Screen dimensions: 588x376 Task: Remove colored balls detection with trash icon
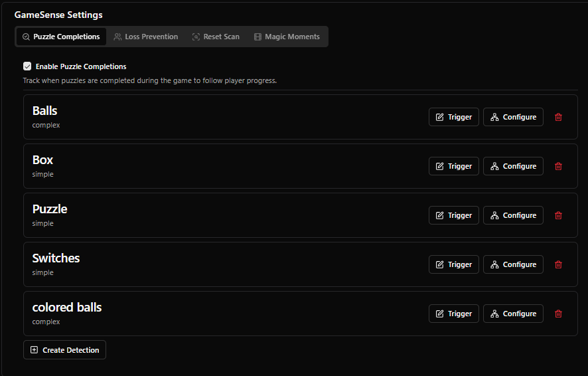tap(558, 314)
